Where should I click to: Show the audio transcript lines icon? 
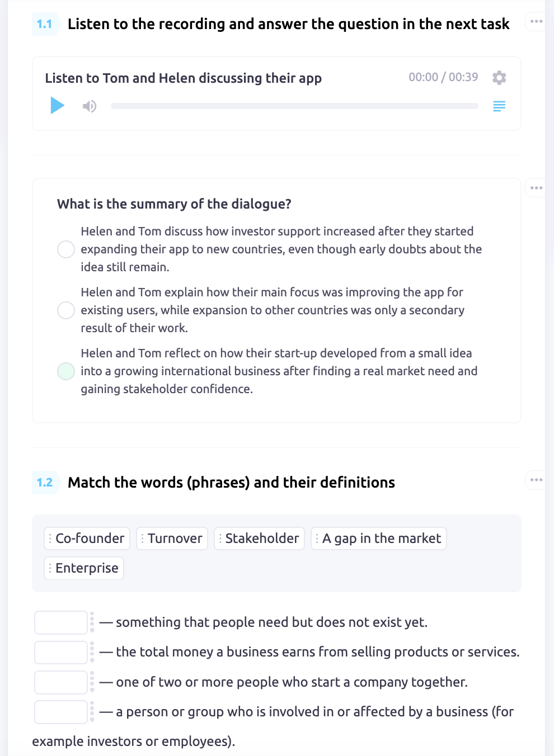[x=499, y=106]
